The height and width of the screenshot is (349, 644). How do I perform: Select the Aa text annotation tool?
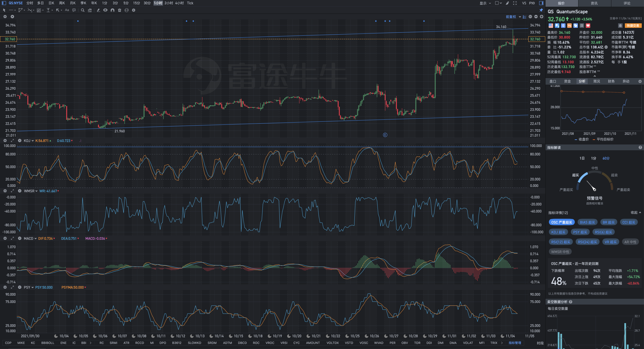[67, 10]
